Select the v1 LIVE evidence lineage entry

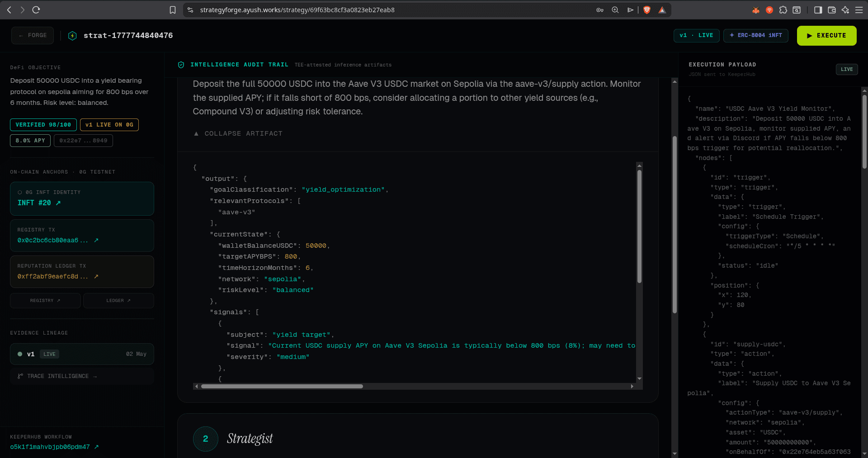pos(82,354)
